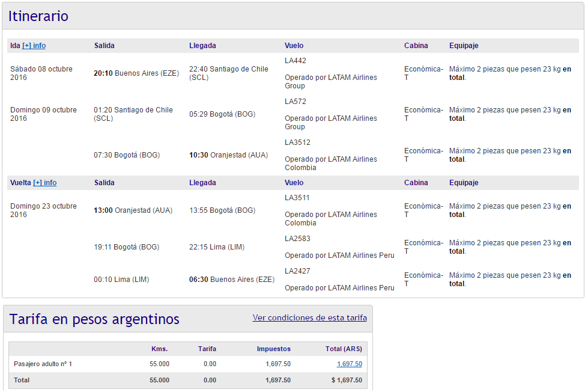Click flight number LA2427

point(298,271)
